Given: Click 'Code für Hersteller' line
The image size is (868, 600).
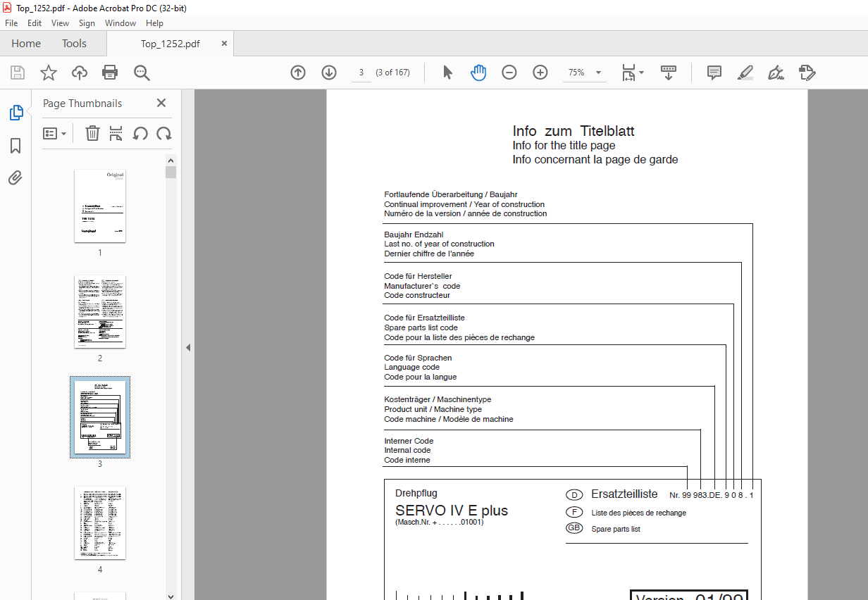Looking at the screenshot, I should [x=418, y=276].
